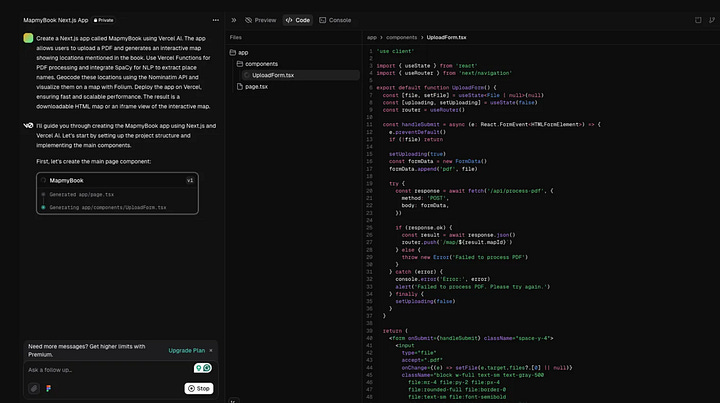Click the paperclip attach file icon
The height and width of the screenshot is (403, 720).
click(x=34, y=388)
